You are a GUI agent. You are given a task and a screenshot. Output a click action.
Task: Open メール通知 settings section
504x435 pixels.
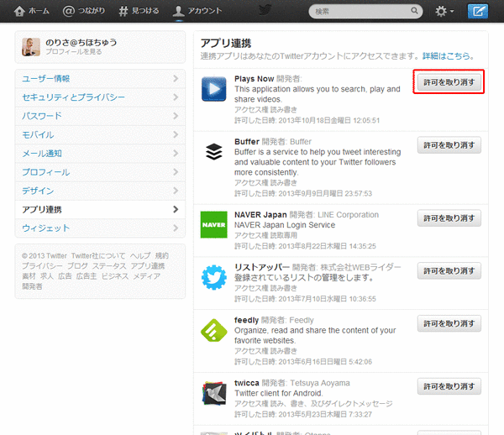point(100,153)
